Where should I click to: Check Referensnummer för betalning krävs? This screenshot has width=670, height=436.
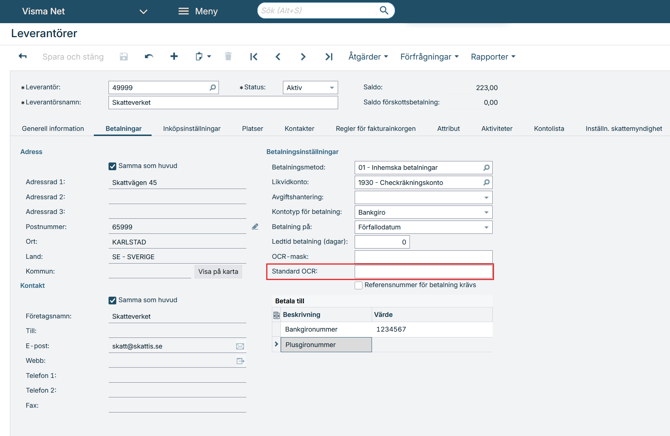[x=359, y=285]
